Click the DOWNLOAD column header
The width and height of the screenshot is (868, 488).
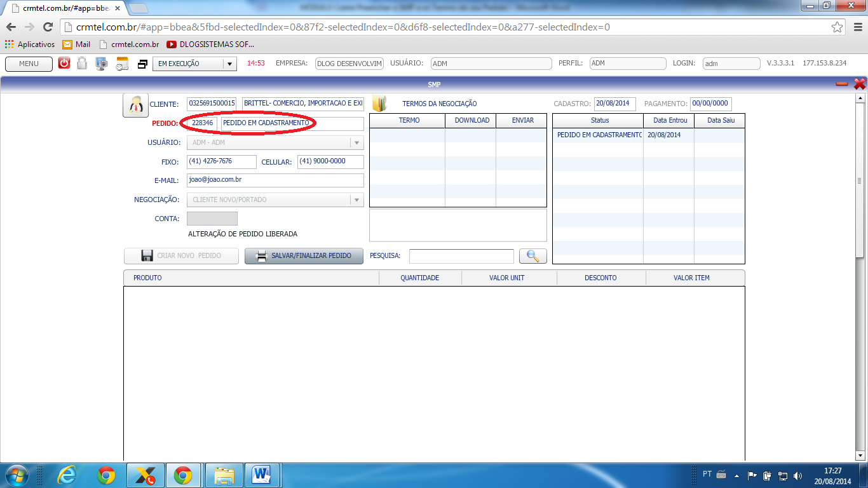point(471,121)
